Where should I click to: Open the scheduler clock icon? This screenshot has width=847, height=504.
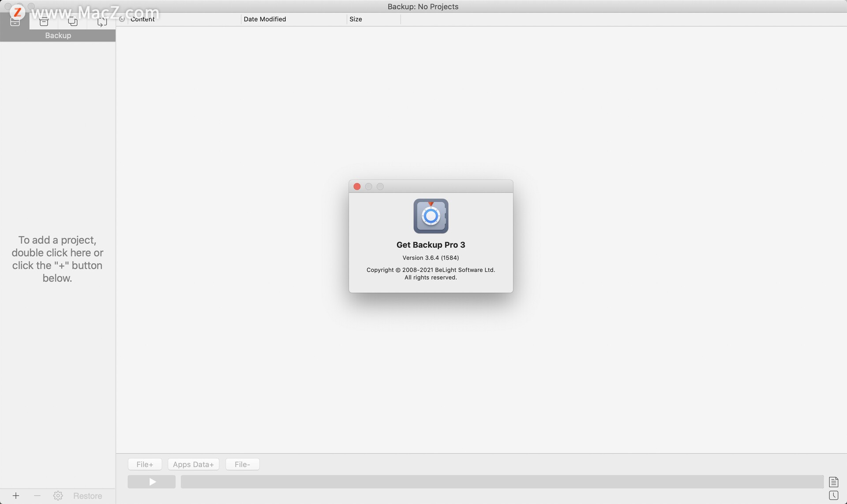tap(834, 495)
